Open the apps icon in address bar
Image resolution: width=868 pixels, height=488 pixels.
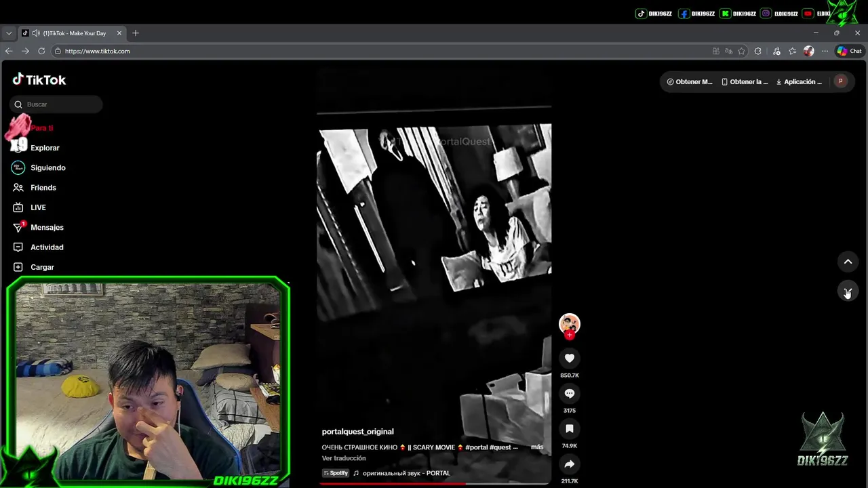pos(716,51)
